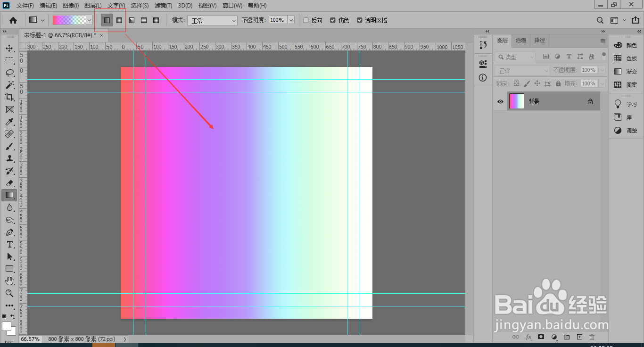Toggle layer filtering switch on/off

pyautogui.click(x=604, y=57)
